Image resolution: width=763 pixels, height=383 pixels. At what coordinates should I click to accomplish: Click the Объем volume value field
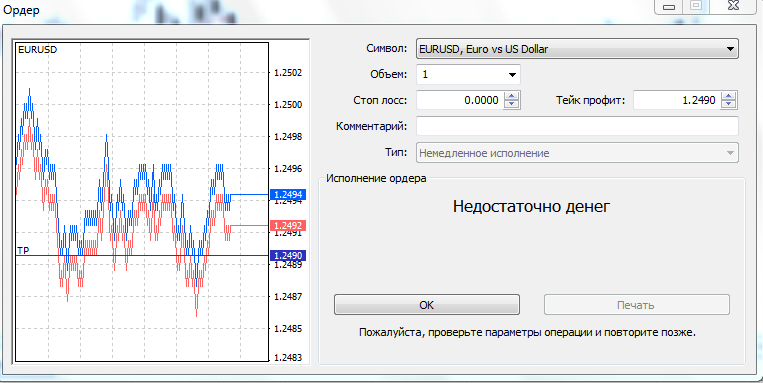point(460,75)
